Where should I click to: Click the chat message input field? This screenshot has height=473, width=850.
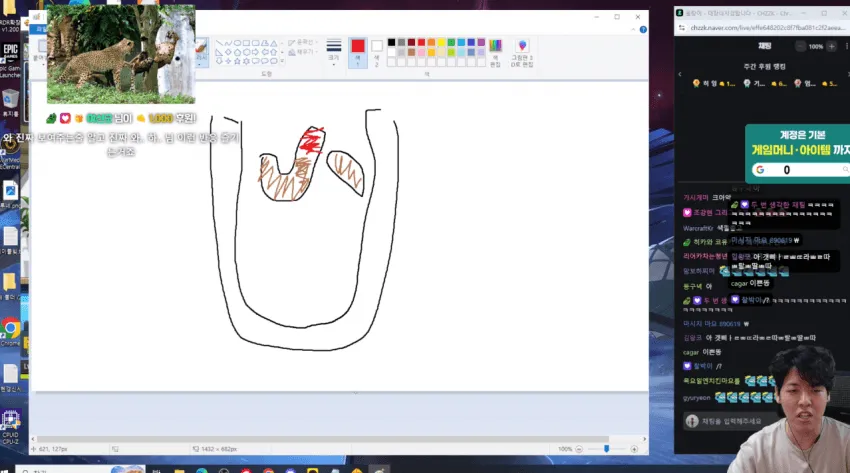731,421
